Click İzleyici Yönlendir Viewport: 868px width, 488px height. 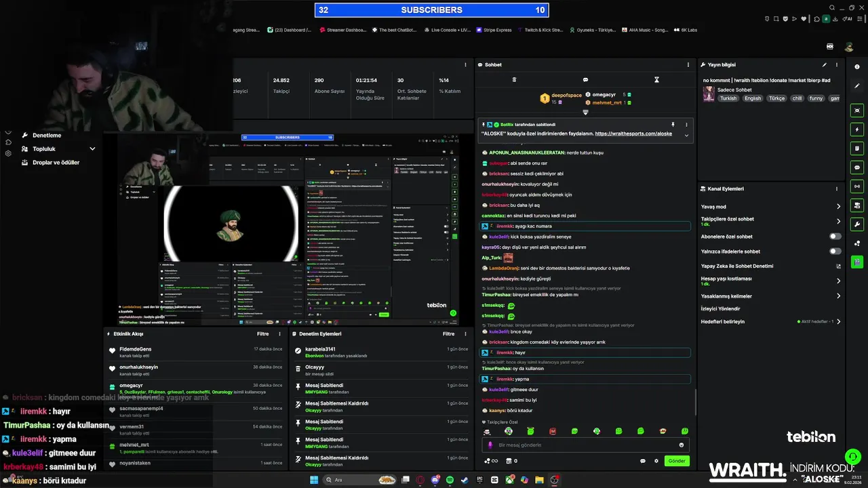point(721,308)
